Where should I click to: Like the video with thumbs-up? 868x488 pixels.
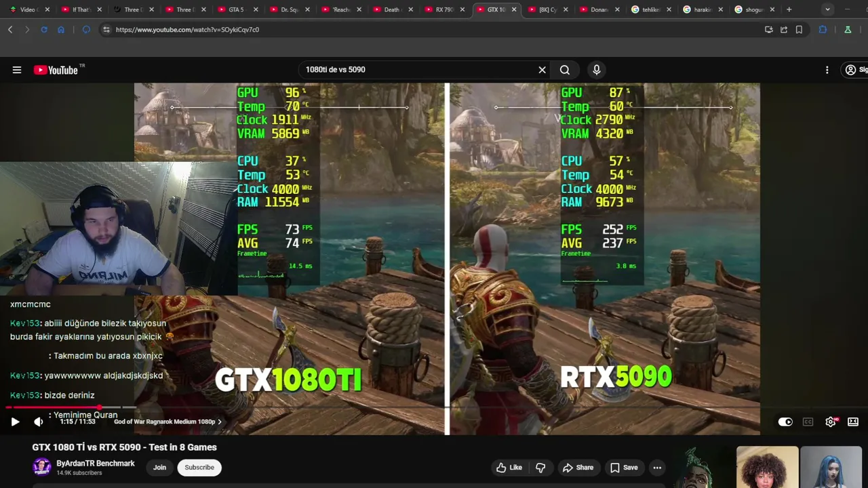(x=509, y=468)
